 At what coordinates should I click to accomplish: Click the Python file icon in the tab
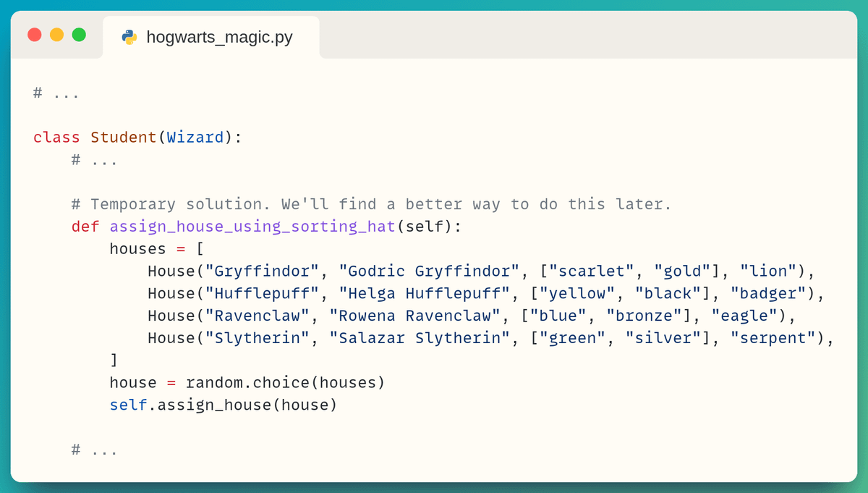pos(129,37)
